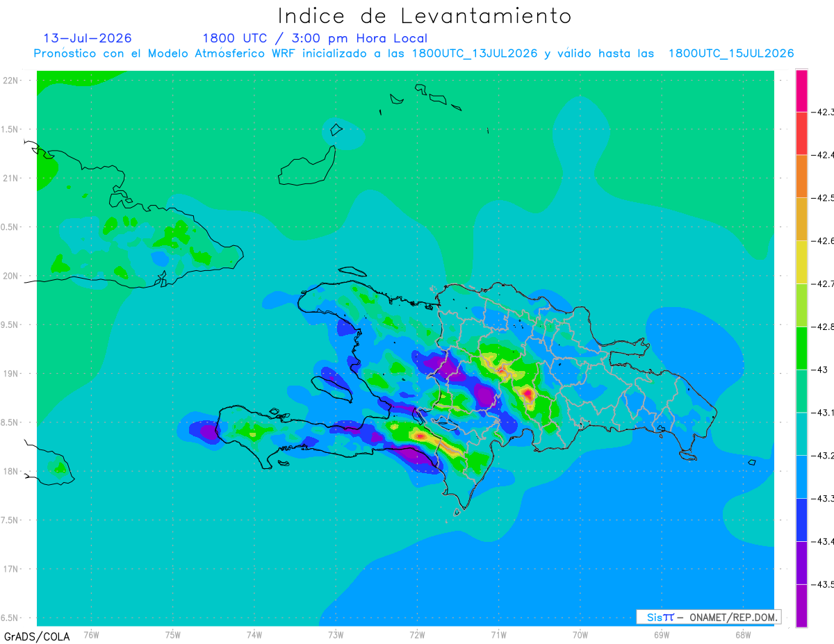Click the -43.3 colorbar value
The height and width of the screenshot is (644, 834).
(x=823, y=499)
